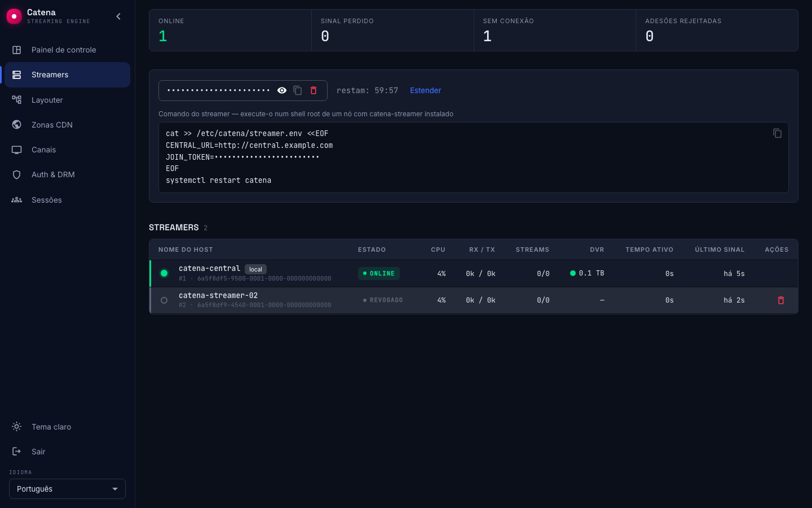Click the TEMPO ATIVO column header
812x508 pixels.
pos(649,249)
